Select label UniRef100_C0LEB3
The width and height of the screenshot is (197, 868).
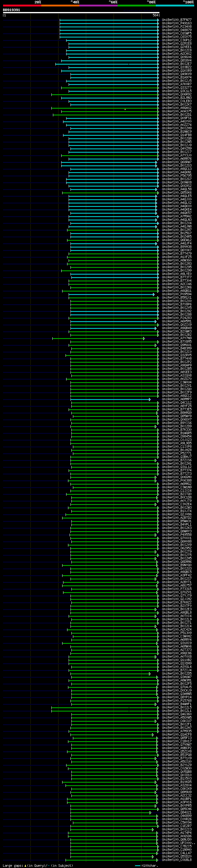pos(177,101)
